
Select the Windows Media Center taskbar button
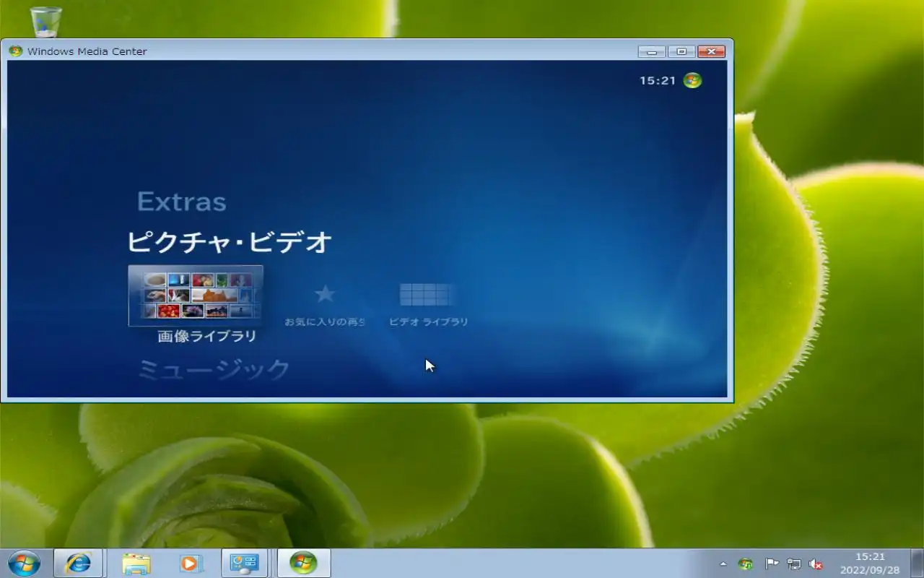[x=303, y=563]
